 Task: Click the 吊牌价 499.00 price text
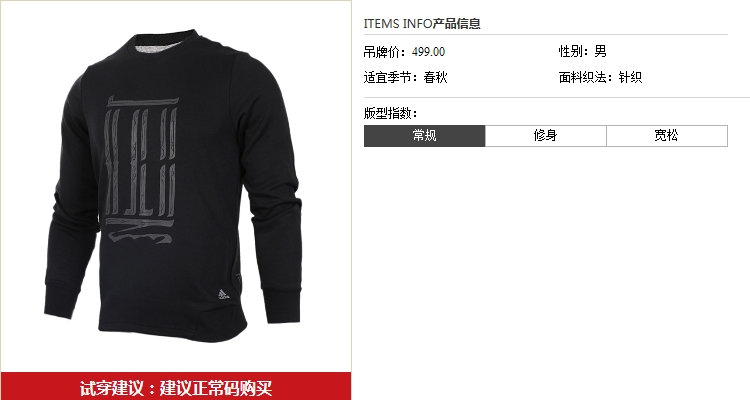point(404,52)
